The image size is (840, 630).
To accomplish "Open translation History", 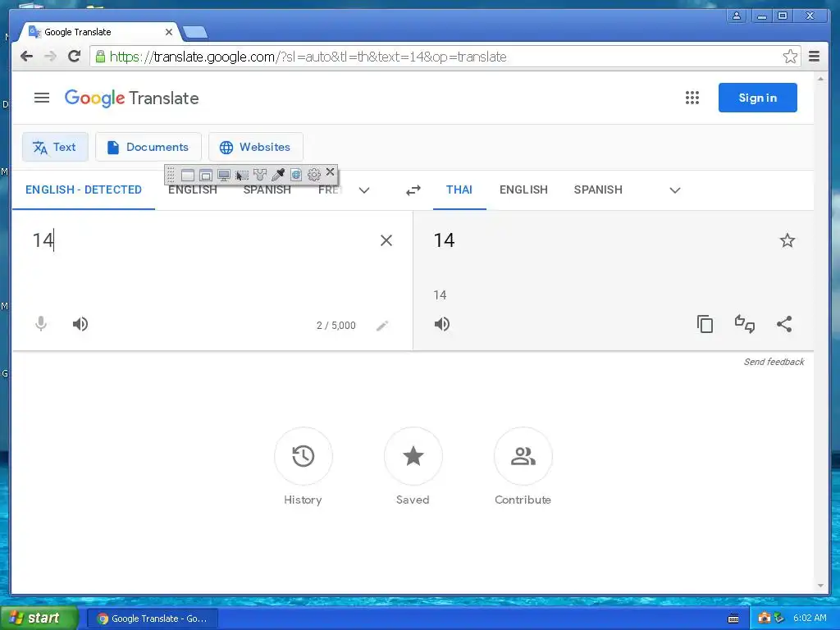I will click(x=304, y=456).
